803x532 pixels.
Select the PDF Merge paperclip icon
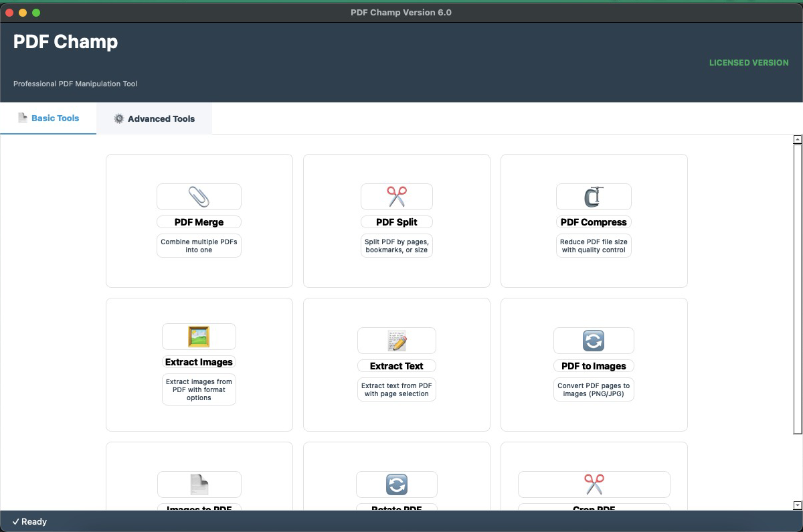click(x=199, y=196)
